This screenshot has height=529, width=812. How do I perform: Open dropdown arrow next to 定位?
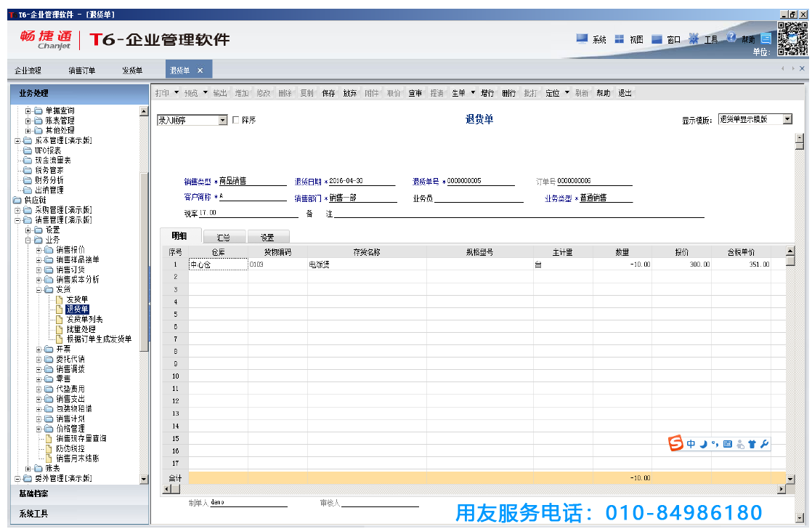tap(567, 93)
